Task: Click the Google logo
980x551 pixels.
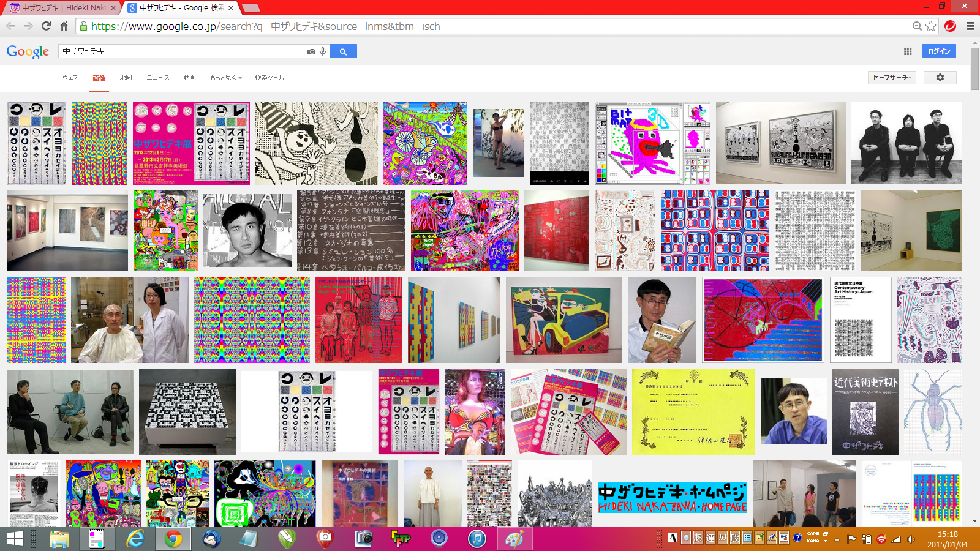Action: pyautogui.click(x=28, y=51)
